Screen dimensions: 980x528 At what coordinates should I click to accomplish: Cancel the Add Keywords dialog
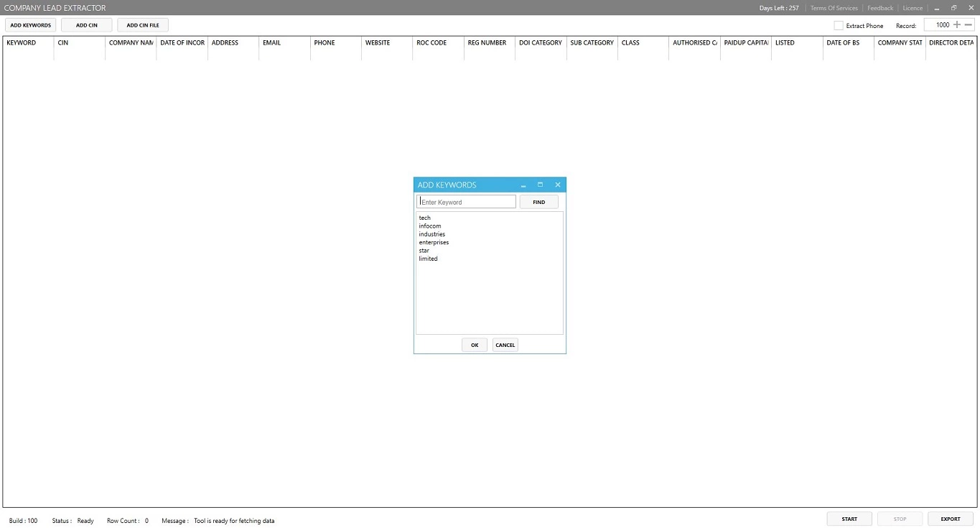505,345
